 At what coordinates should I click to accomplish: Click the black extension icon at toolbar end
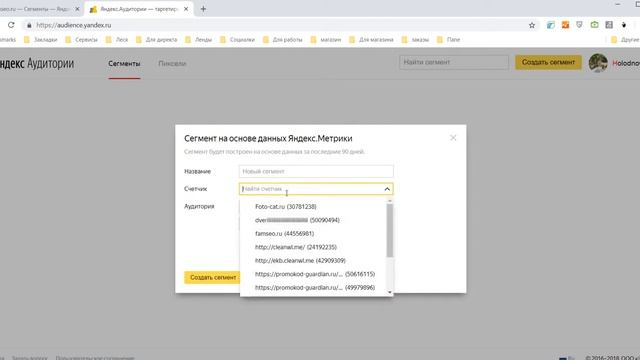pyautogui.click(x=624, y=25)
